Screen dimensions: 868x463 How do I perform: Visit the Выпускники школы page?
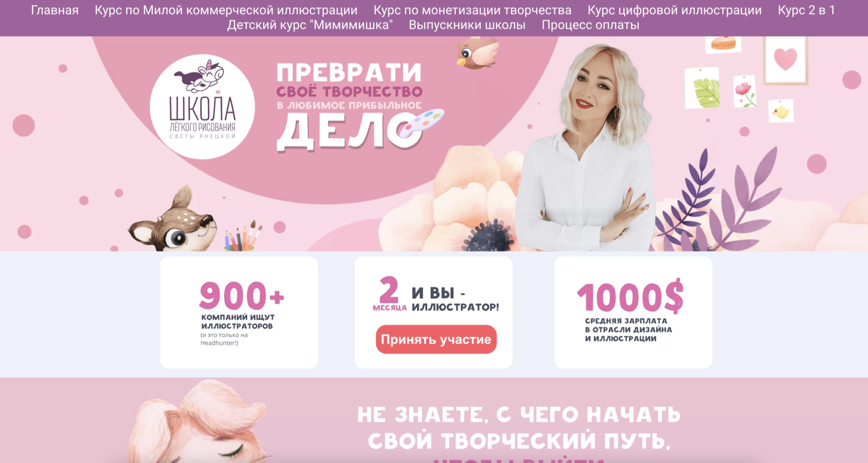[x=467, y=25]
